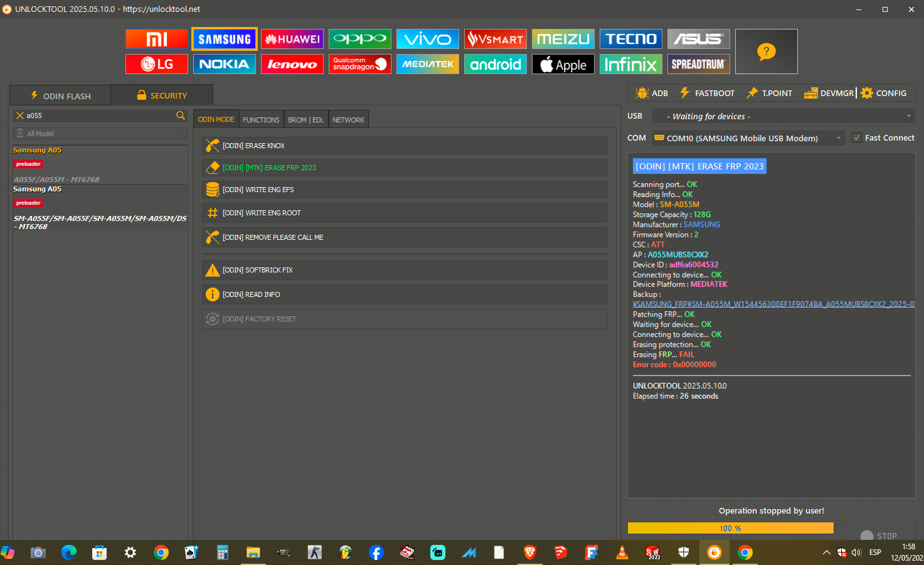
Task: Open the Qualcomm Snapdragon section
Action: pos(360,64)
